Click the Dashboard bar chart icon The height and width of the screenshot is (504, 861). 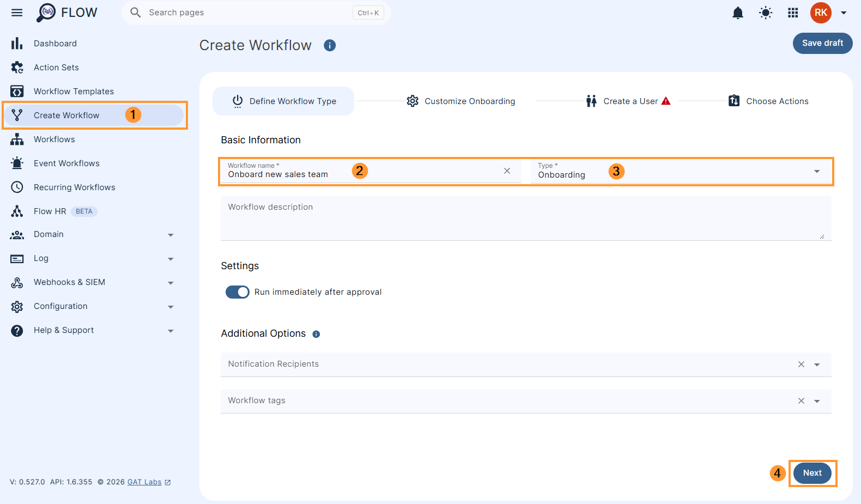point(17,44)
